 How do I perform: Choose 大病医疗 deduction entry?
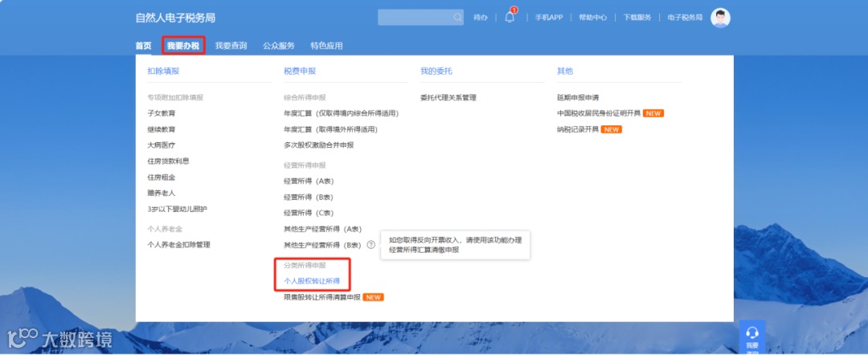[162, 145]
